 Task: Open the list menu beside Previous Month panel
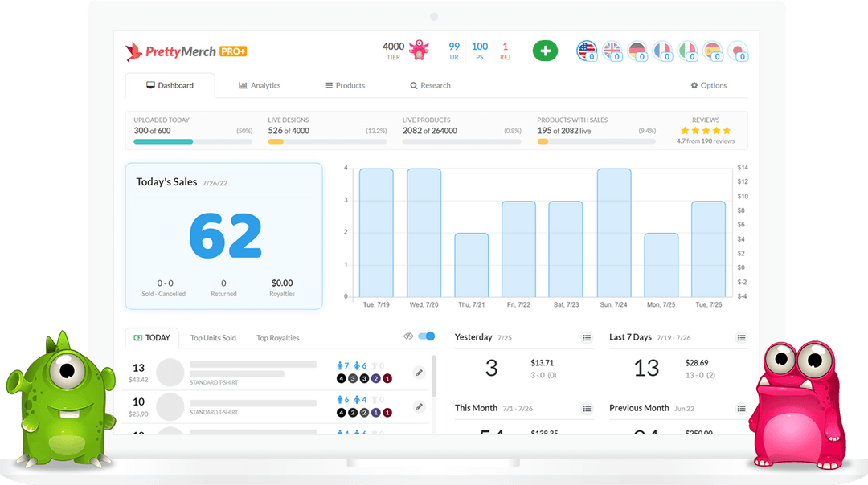tap(741, 409)
